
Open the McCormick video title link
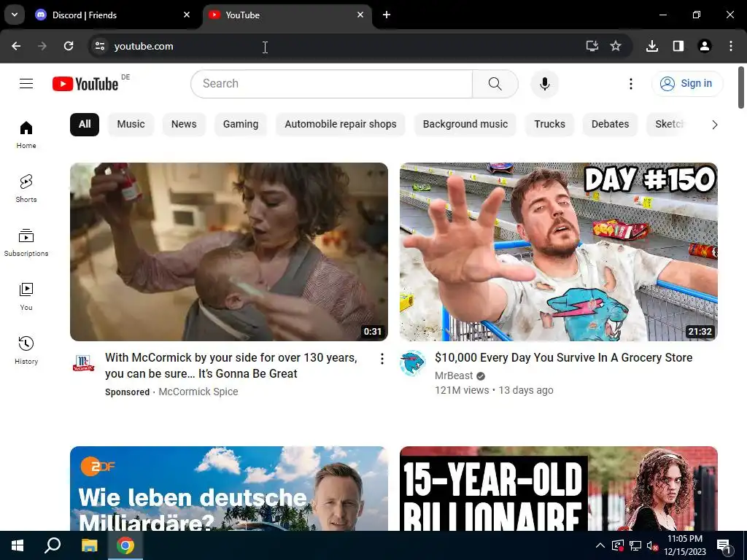pyautogui.click(x=231, y=366)
